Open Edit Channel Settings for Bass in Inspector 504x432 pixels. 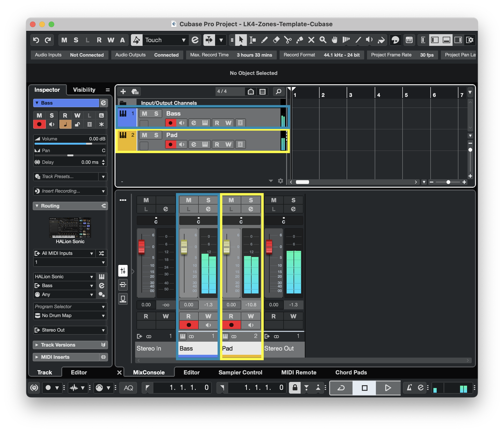pyautogui.click(x=103, y=103)
